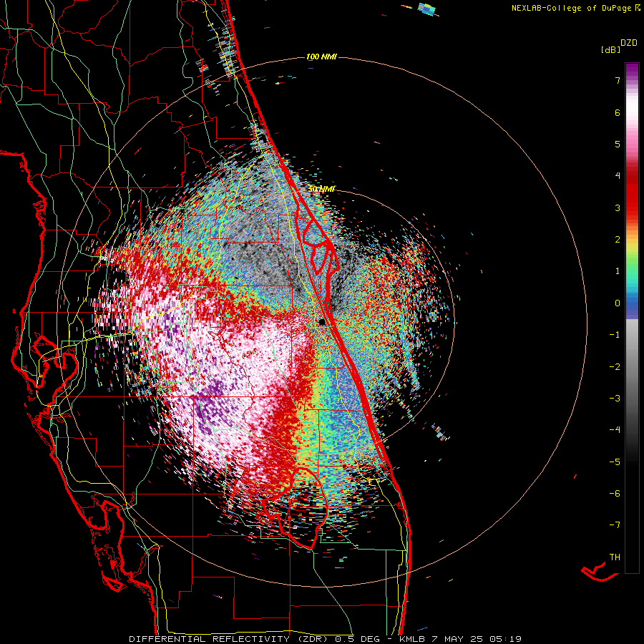Click the NEXLAB-College of DuPage credit text
Image resolution: width=644 pixels, height=644 pixels.
tap(571, 8)
